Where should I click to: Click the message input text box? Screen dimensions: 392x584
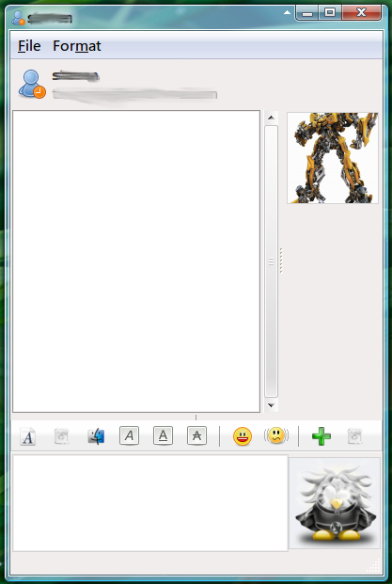[150, 503]
